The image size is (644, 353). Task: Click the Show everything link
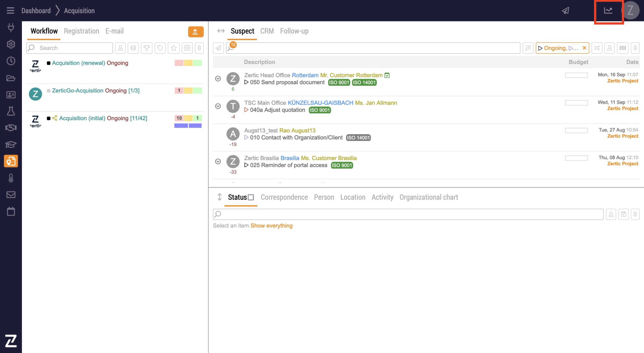pyautogui.click(x=271, y=226)
